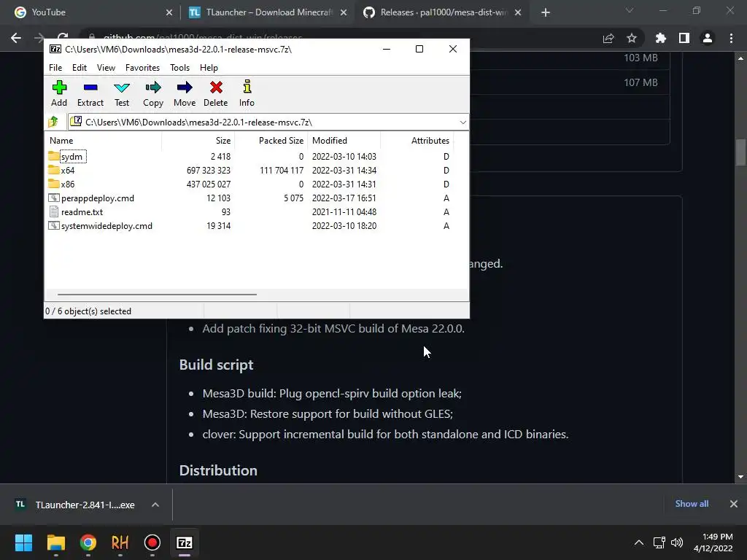
Task: Expand TLauncher download options chevron
Action: pos(155,505)
